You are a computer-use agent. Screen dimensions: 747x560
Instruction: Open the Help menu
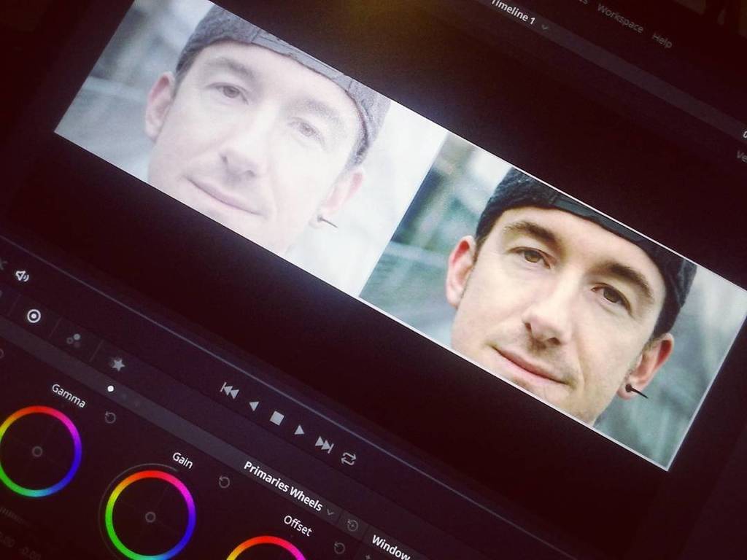[x=662, y=40]
